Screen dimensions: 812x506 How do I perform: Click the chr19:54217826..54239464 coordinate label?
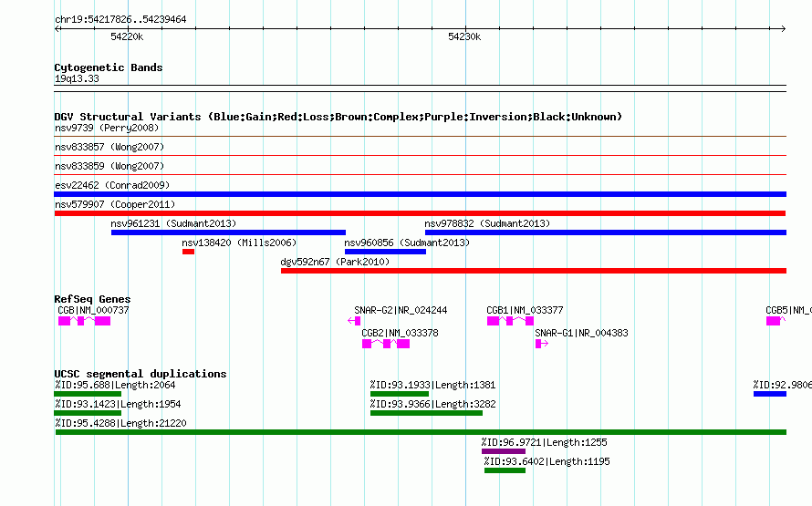coord(120,19)
